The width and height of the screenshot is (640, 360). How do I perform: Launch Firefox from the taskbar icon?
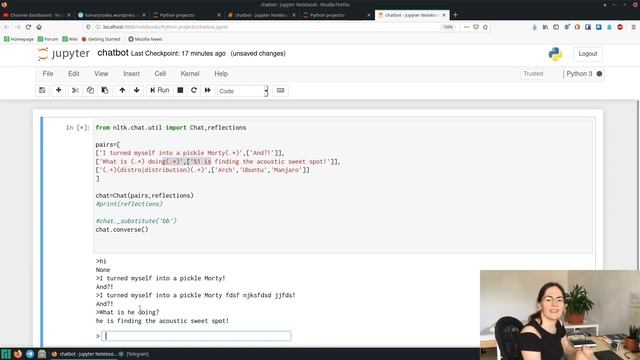click(x=18, y=354)
